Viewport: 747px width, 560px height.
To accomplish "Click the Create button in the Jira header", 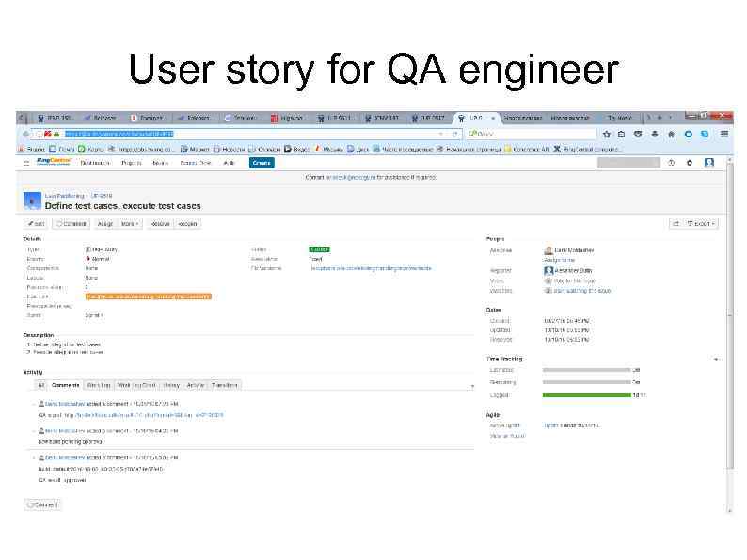I will (261, 163).
